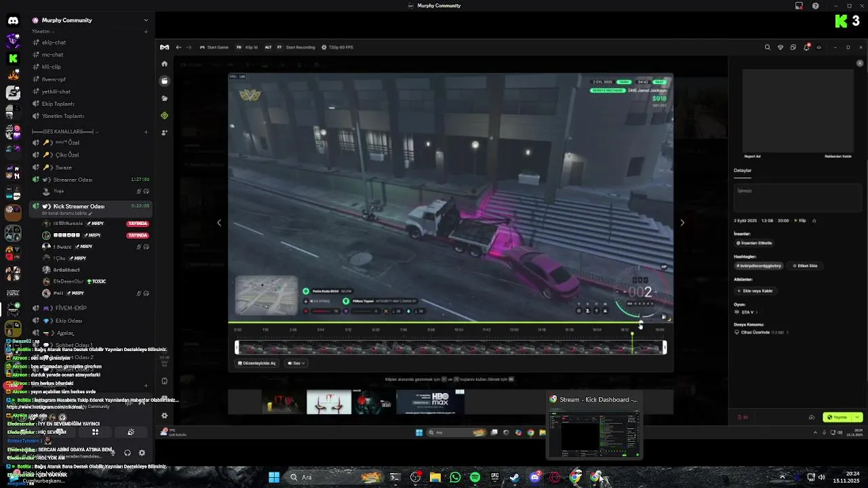Click the cloud upload icon beside Yayınla

[812, 418]
